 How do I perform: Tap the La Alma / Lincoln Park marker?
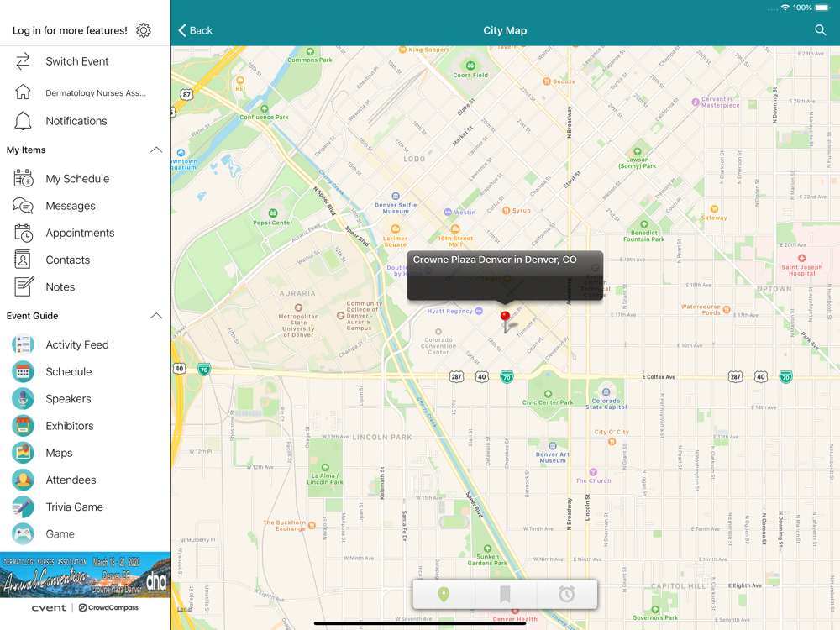[324, 467]
